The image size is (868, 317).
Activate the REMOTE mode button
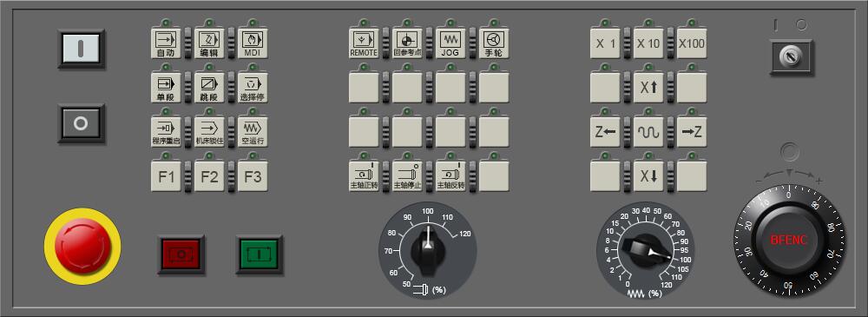364,43
